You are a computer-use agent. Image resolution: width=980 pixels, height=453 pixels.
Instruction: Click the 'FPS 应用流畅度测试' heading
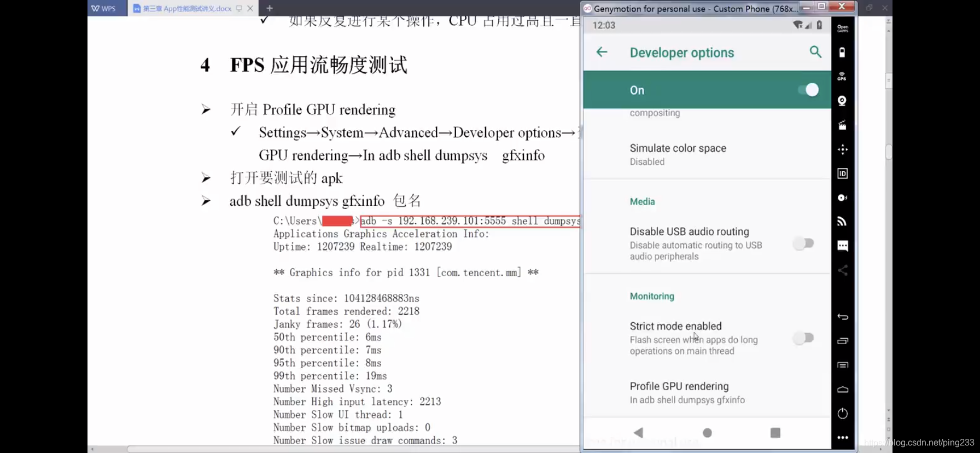coord(318,65)
